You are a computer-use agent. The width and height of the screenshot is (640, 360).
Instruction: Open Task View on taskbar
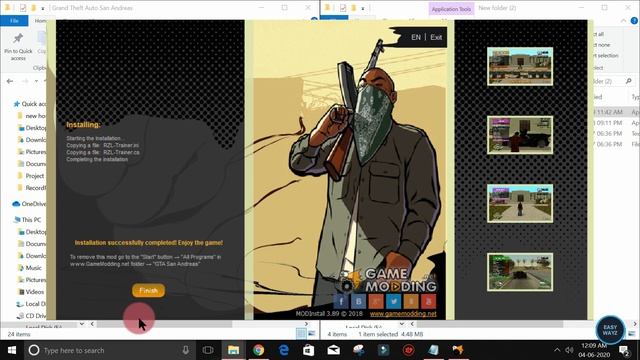(208, 350)
